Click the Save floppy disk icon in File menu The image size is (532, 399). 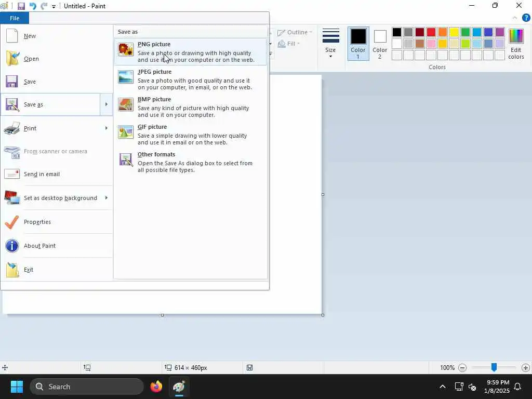12,82
